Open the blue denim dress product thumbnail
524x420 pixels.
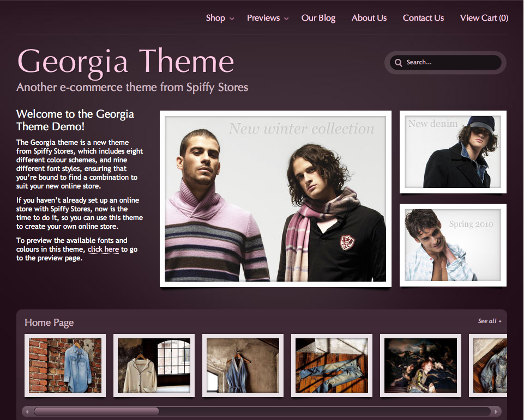(243, 366)
